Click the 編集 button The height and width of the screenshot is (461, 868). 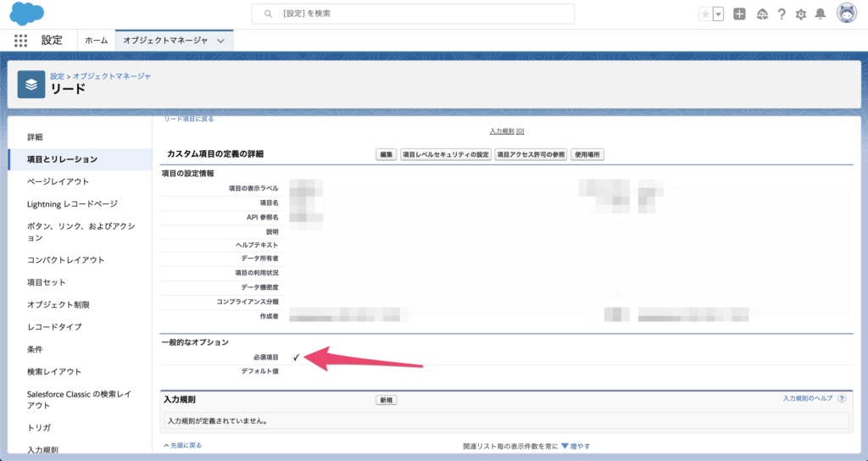tap(387, 154)
